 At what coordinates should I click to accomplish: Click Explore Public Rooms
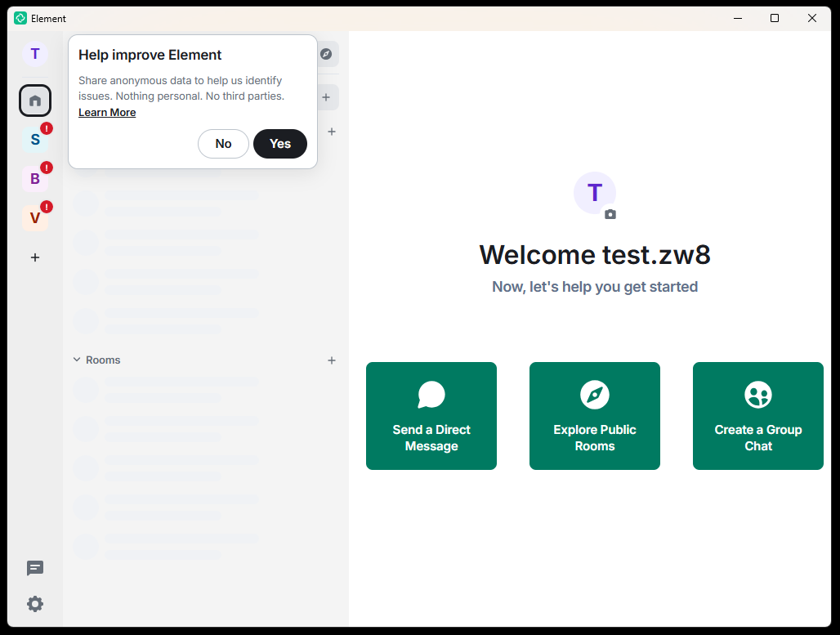point(595,416)
